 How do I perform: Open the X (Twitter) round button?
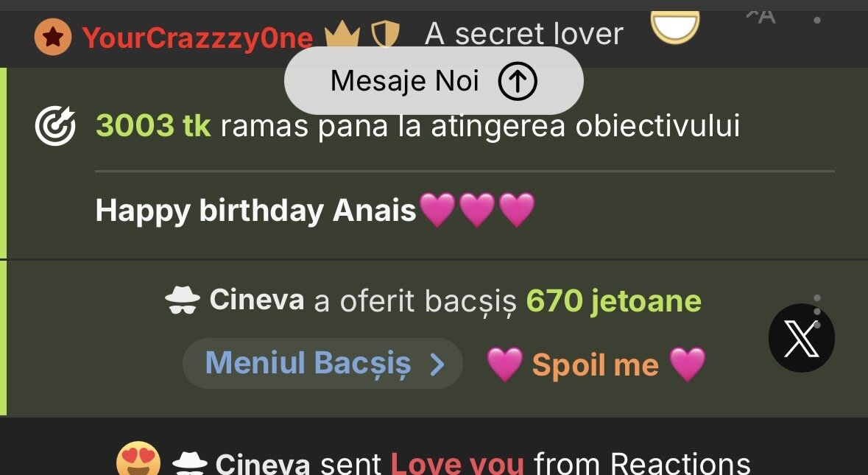[801, 339]
